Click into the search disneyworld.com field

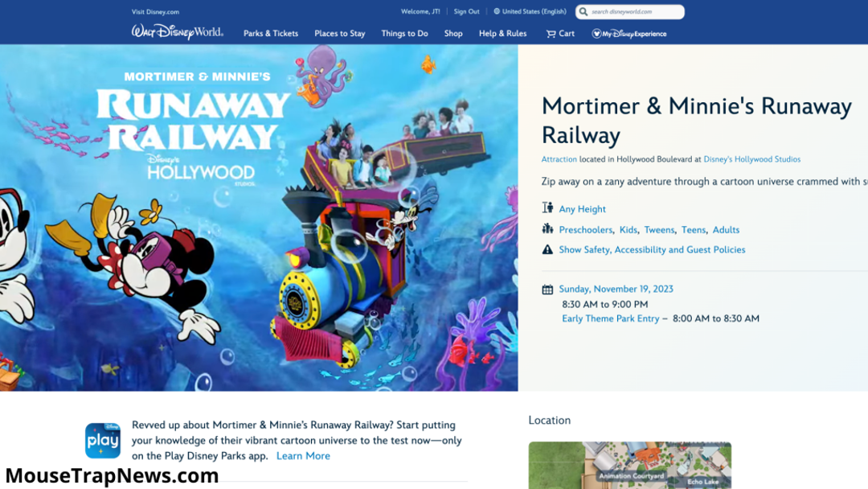tap(630, 11)
